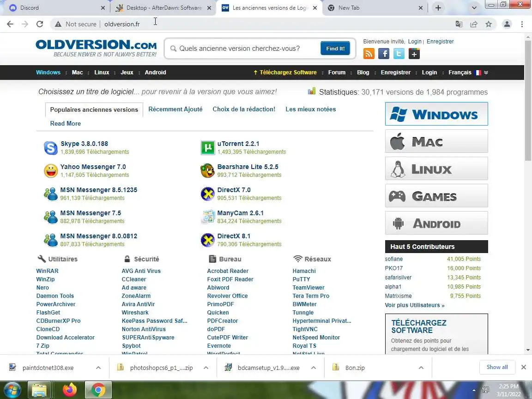Close the downloads bar

(524, 367)
